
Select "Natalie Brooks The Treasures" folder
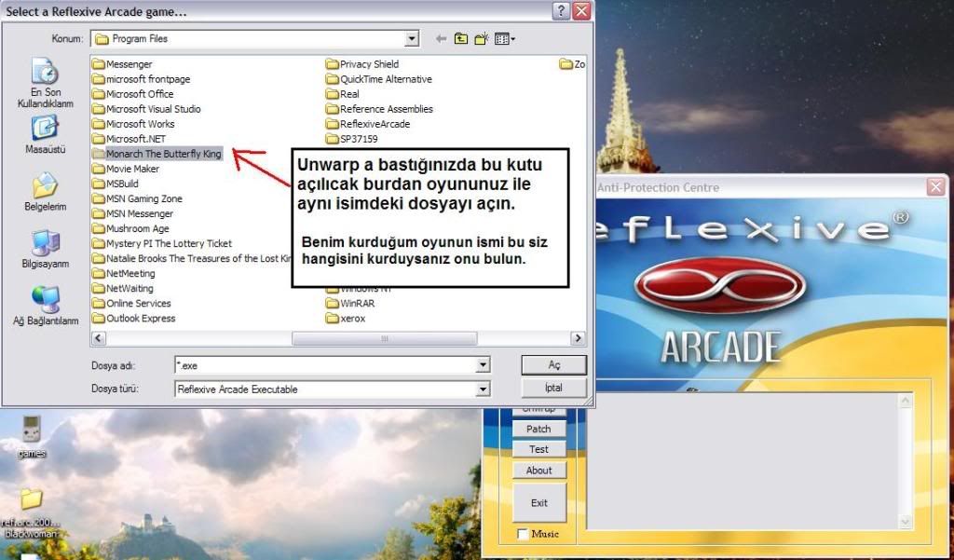pyautogui.click(x=192, y=258)
